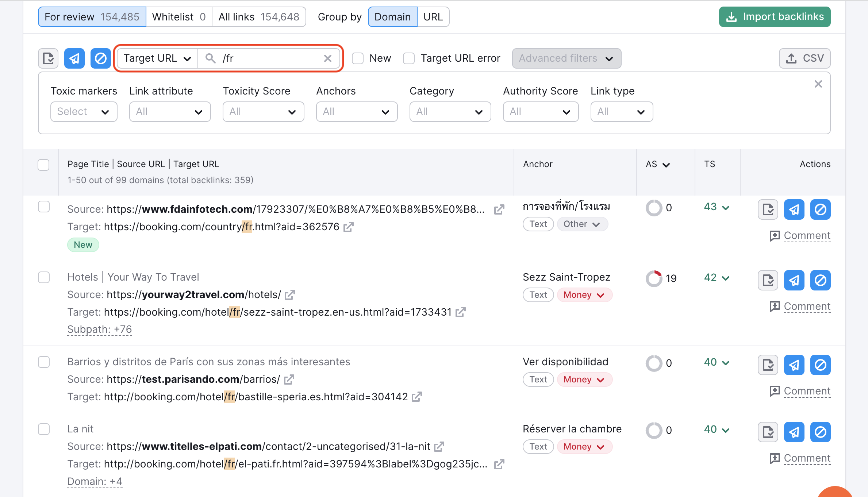The width and height of the screenshot is (868, 497).
Task: Open the Toxic markers Select dropdown
Action: (84, 111)
